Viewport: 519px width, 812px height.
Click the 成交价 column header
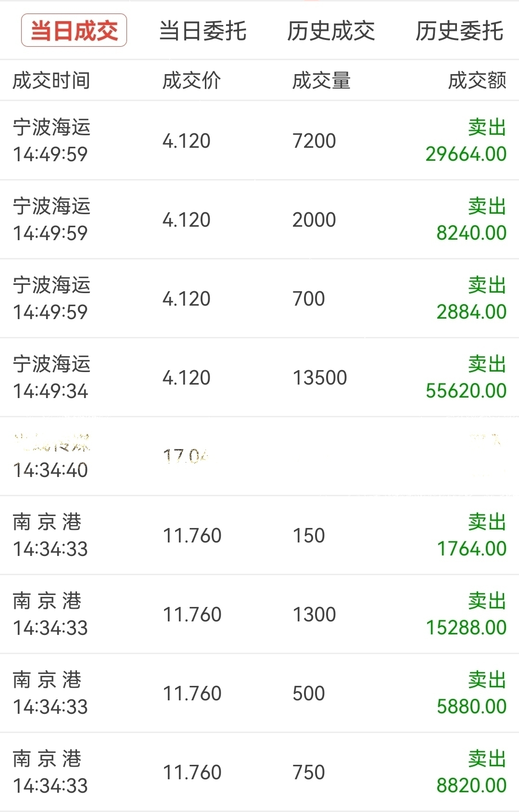(191, 80)
